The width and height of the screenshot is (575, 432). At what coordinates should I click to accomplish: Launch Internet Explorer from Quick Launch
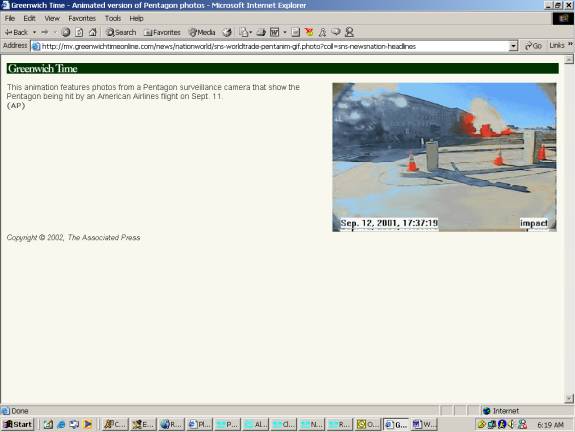pyautogui.click(x=61, y=424)
